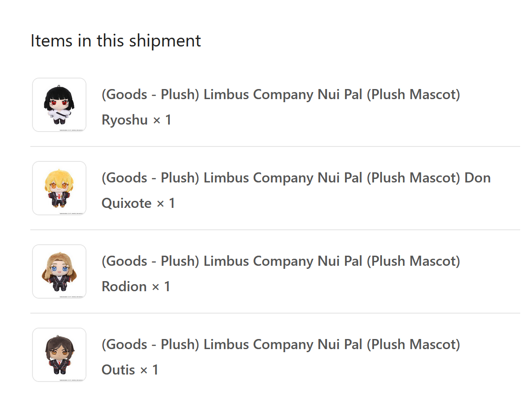Click the word 'Don' ending the second title

click(478, 178)
